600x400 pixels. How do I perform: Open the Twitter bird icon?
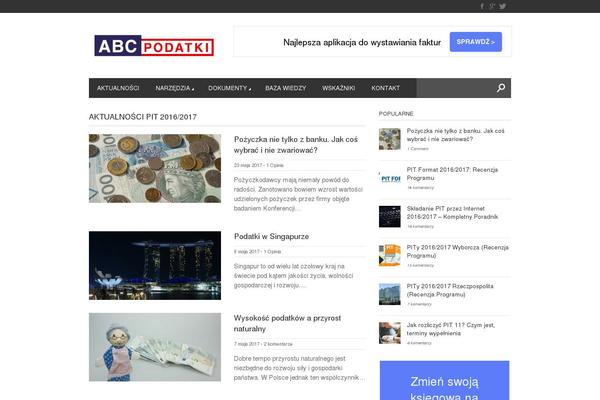coord(503,6)
